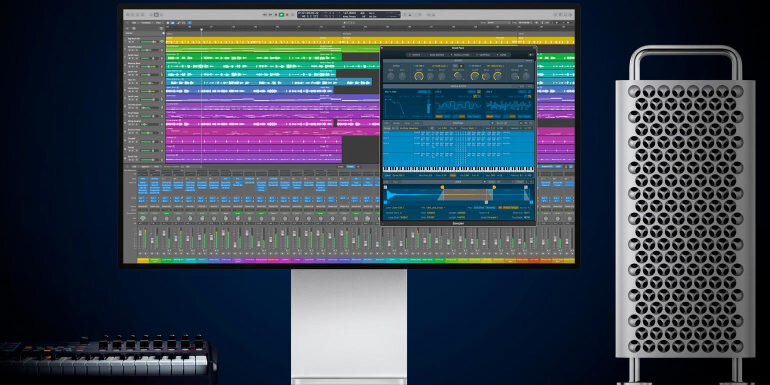
Task: Start playback with the green Play button
Action: [x=282, y=15]
